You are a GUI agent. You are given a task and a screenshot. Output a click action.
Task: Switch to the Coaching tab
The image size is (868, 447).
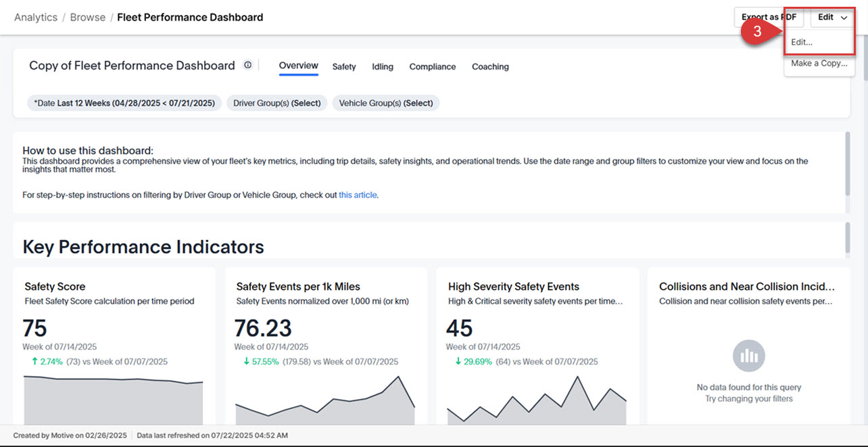tap(490, 66)
